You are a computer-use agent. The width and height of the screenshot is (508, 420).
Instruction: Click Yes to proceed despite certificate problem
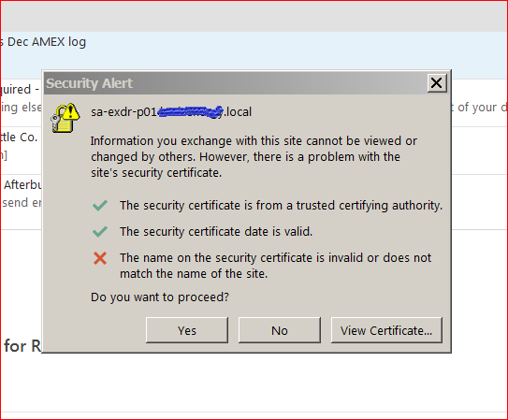click(x=187, y=330)
